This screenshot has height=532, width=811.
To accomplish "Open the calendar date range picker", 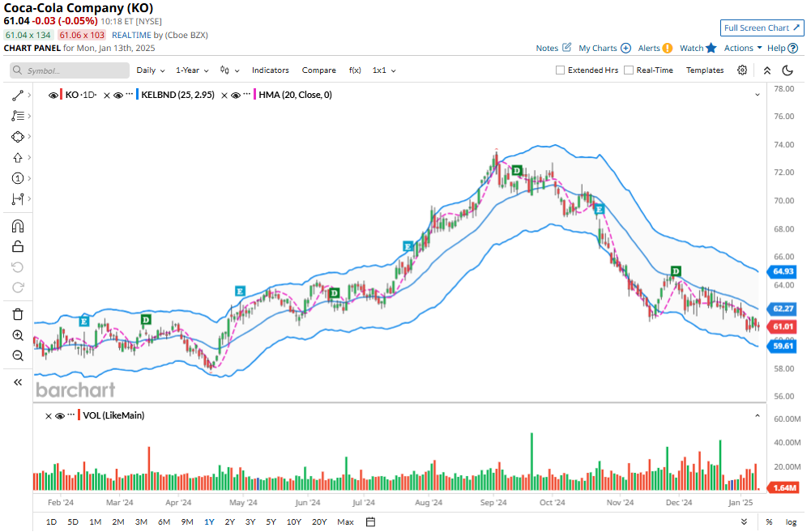I will point(370,521).
